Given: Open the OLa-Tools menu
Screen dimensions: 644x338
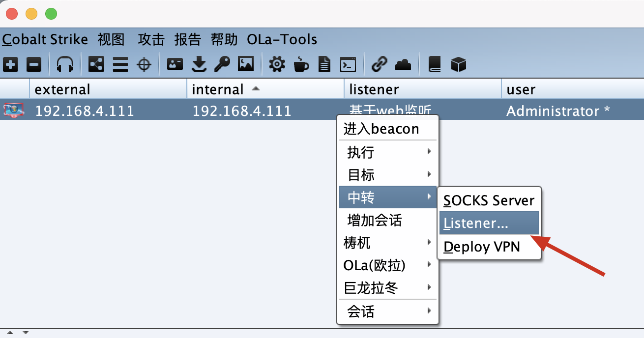Looking at the screenshot, I should pyautogui.click(x=282, y=39).
